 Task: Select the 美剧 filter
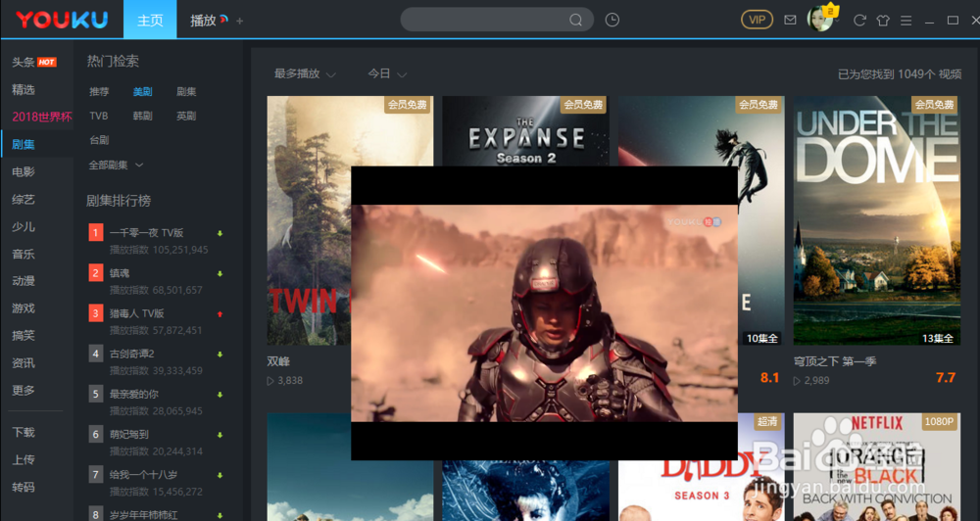[142, 92]
